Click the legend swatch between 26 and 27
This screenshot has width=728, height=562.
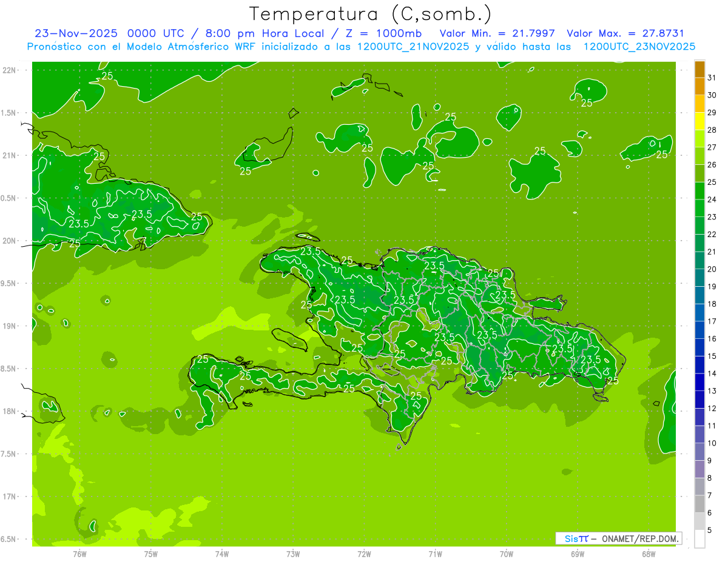[x=700, y=156]
